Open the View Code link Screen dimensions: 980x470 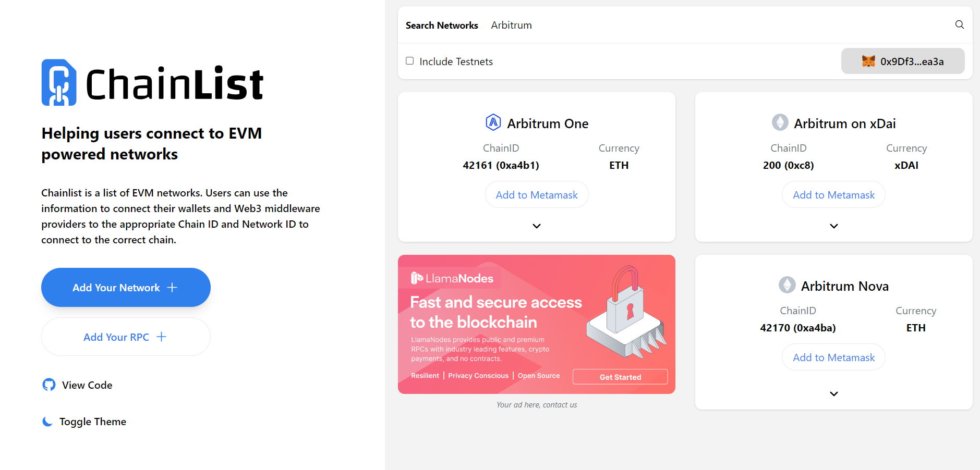[x=87, y=385]
